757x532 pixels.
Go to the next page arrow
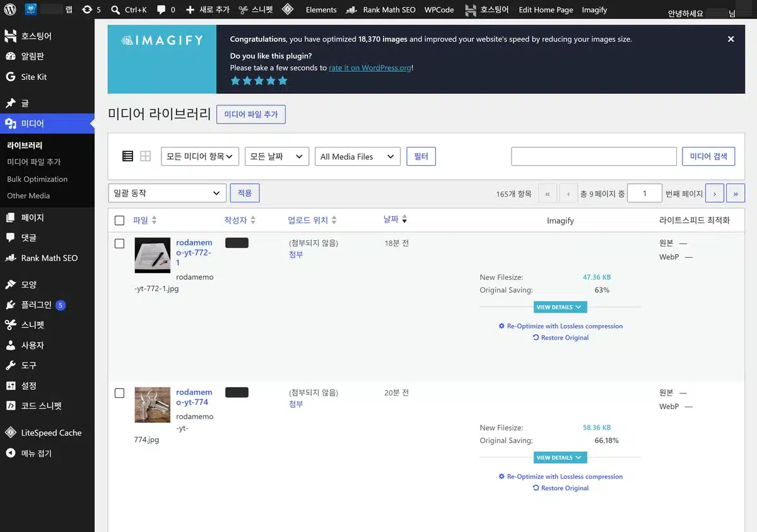pyautogui.click(x=714, y=194)
